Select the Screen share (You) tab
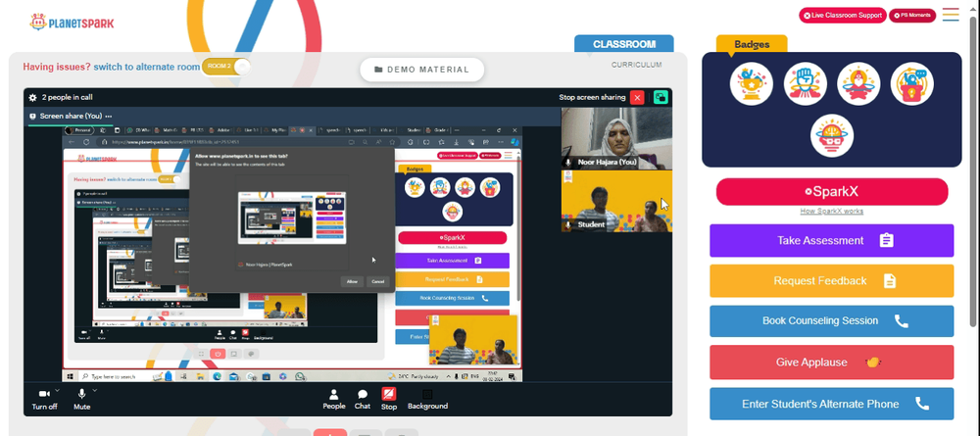Image resolution: width=980 pixels, height=436 pixels. point(71,117)
